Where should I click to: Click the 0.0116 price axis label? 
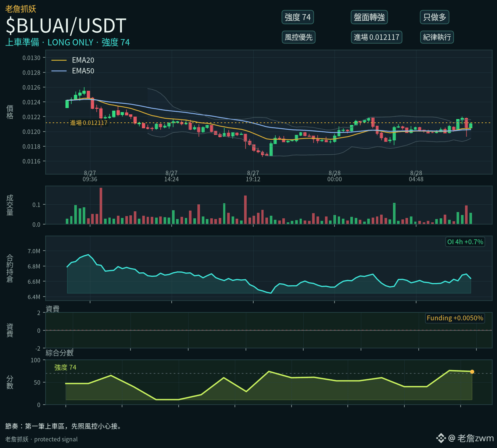point(32,161)
